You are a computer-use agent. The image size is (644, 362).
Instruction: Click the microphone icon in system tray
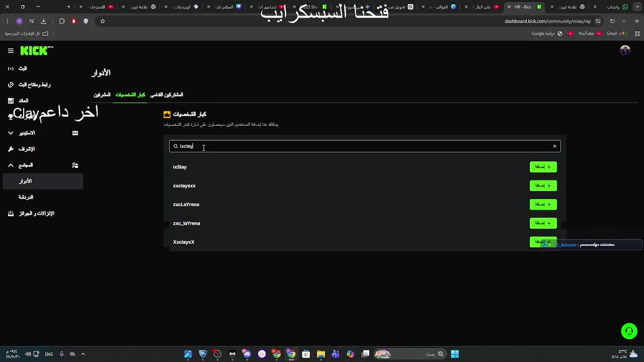(61, 354)
